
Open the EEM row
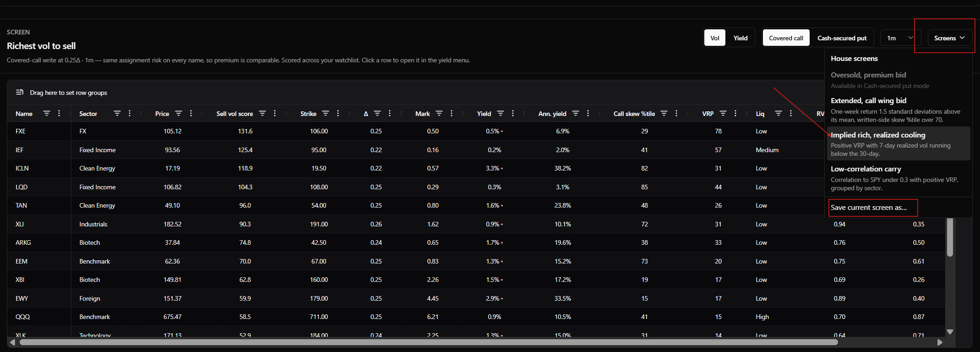476,261
